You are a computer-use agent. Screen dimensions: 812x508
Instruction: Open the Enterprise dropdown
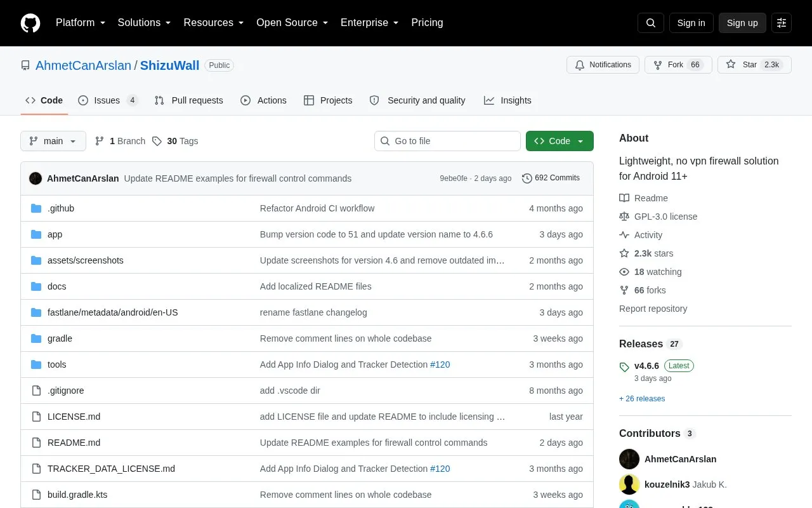coord(370,23)
